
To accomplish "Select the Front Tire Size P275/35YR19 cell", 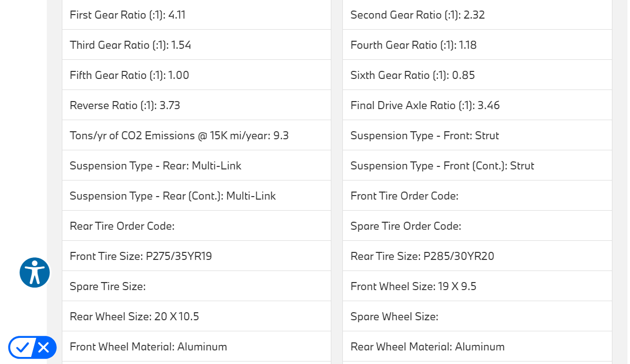I will click(x=141, y=256).
